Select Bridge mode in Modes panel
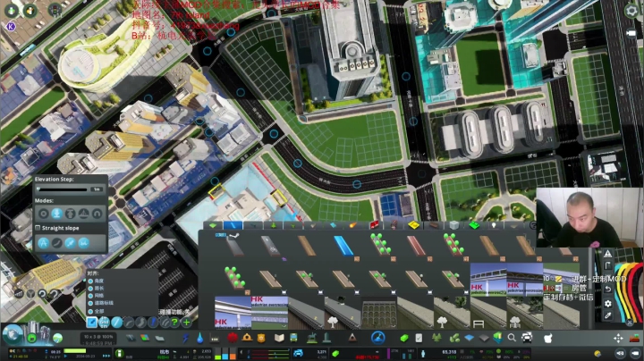The image size is (644, 361). pos(84,214)
